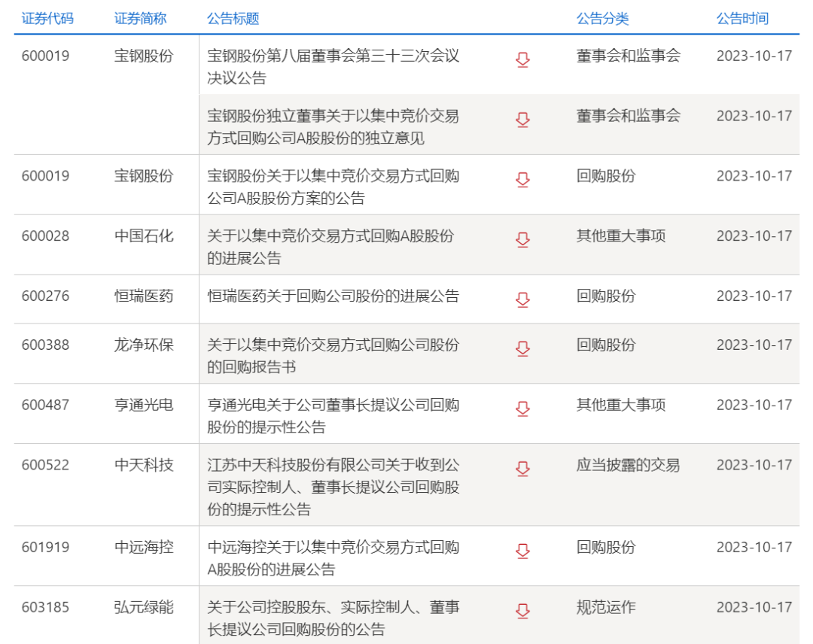
Task: Download 中天科技 提示性公告
Action: click(x=522, y=469)
